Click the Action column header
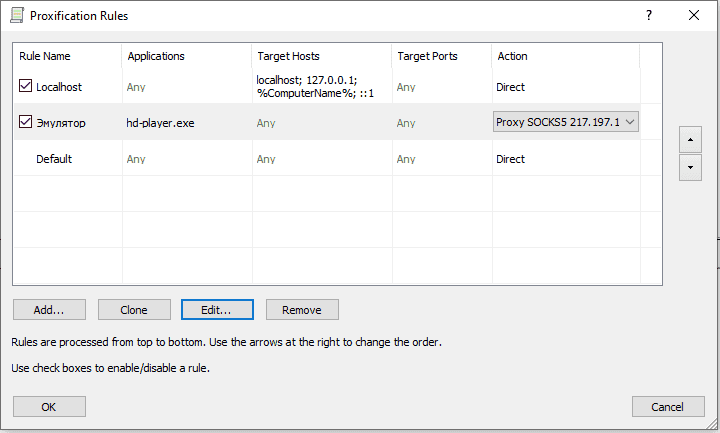720x433 pixels. 512,56
